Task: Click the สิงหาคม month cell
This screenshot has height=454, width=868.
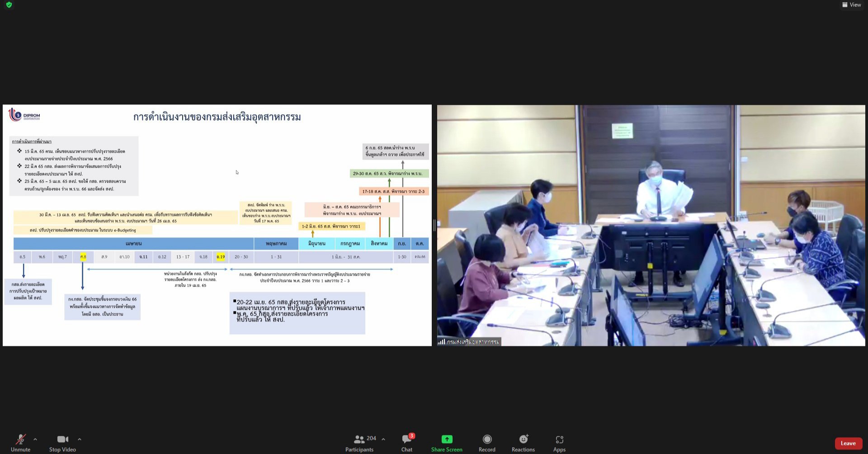Action: coord(379,243)
